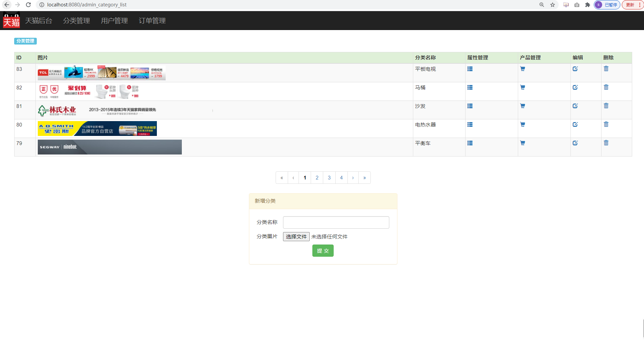Go to next page ›
This screenshot has height=340, width=644.
click(x=353, y=178)
